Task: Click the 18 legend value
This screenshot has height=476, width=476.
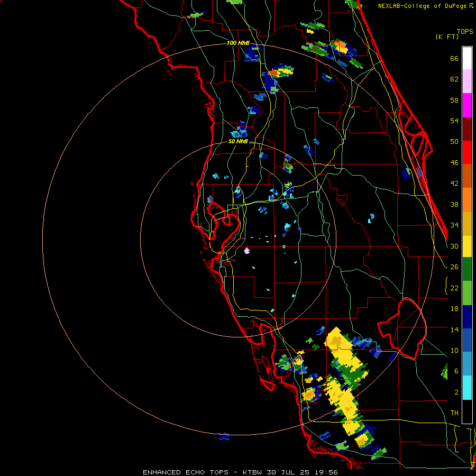Action: 454,309
